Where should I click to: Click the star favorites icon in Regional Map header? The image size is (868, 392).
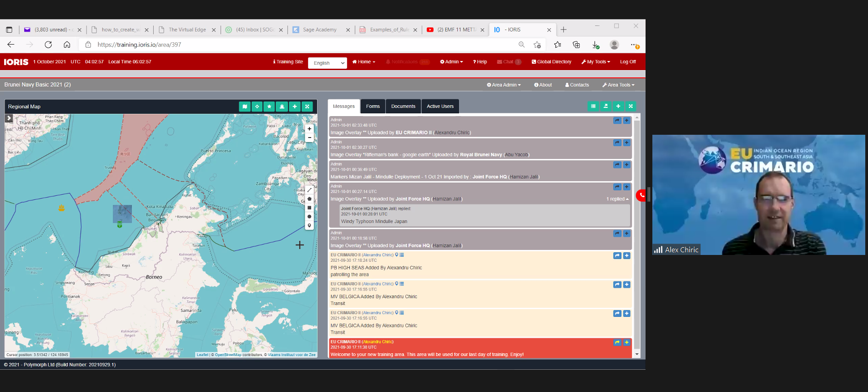point(269,107)
